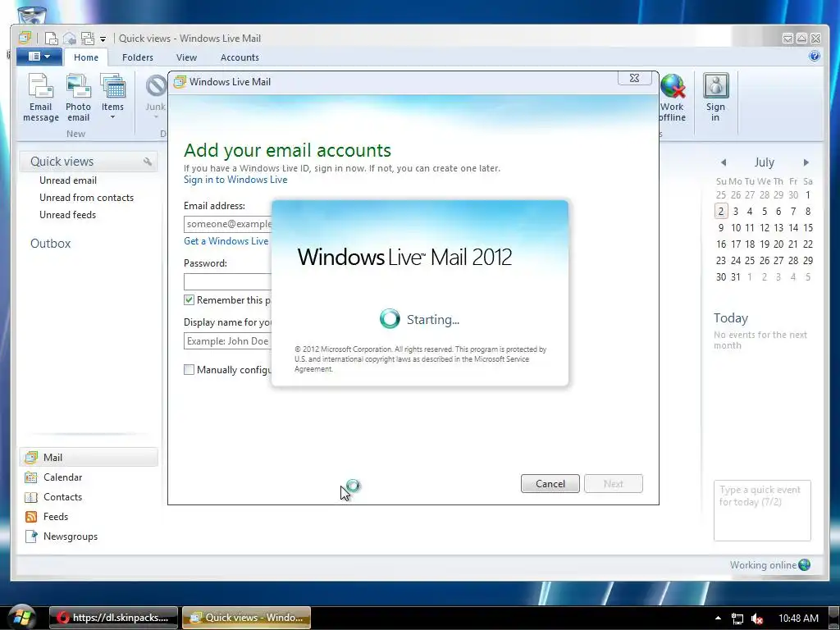The height and width of the screenshot is (630, 840).
Task: Click the Cancel button in dialog
Action: point(550,484)
